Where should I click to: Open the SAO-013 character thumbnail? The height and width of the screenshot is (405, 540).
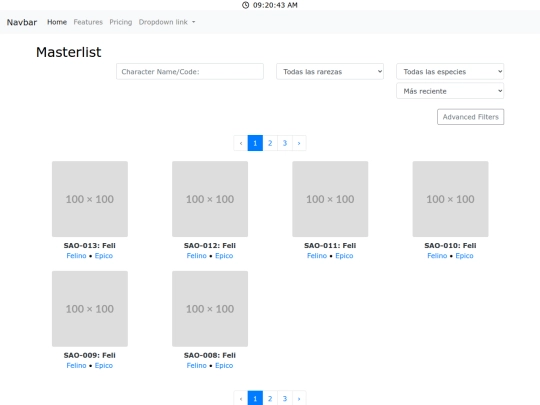coord(90,199)
